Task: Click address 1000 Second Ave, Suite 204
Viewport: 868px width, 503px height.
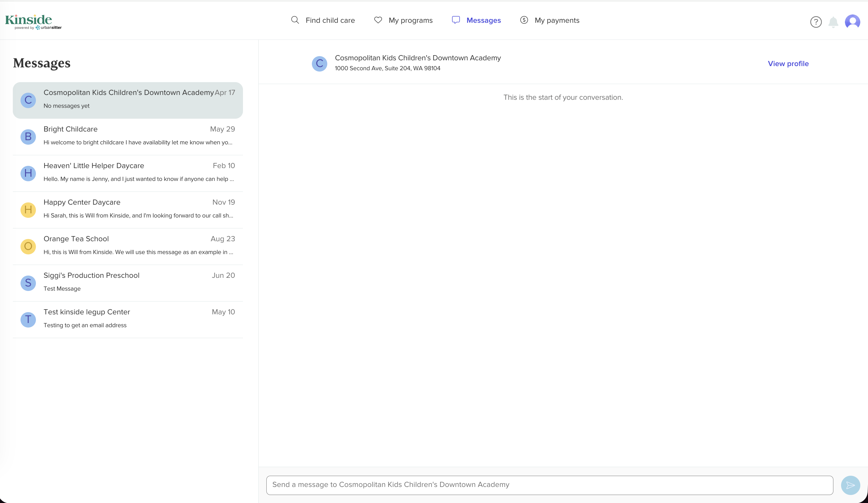Action: (388, 68)
